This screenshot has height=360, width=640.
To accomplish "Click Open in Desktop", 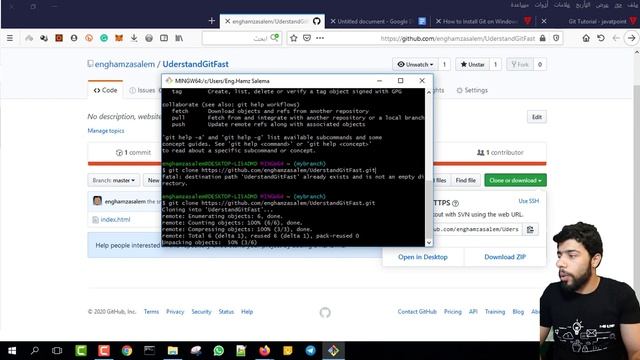I will point(423,257).
